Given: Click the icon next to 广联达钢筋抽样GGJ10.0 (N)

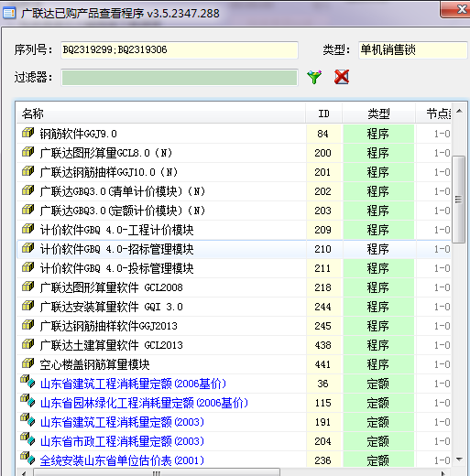Looking at the screenshot, I should [27, 171].
